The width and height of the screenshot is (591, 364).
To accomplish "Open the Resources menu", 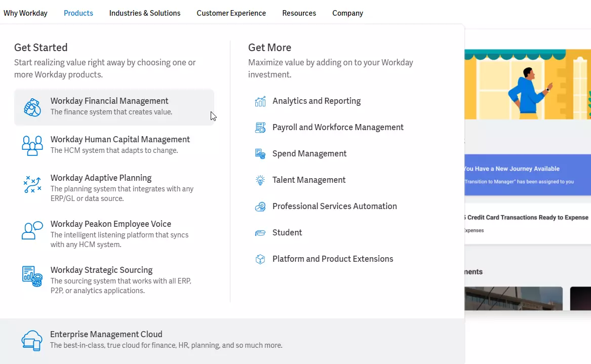I will (x=299, y=13).
